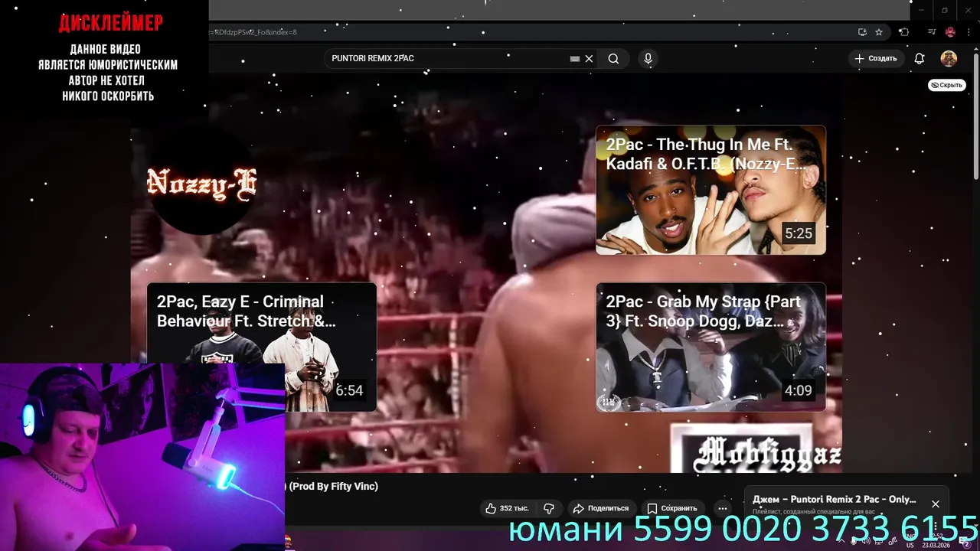Click the install app icon in address bar
Screen dimensions: 980x551
pos(862,32)
